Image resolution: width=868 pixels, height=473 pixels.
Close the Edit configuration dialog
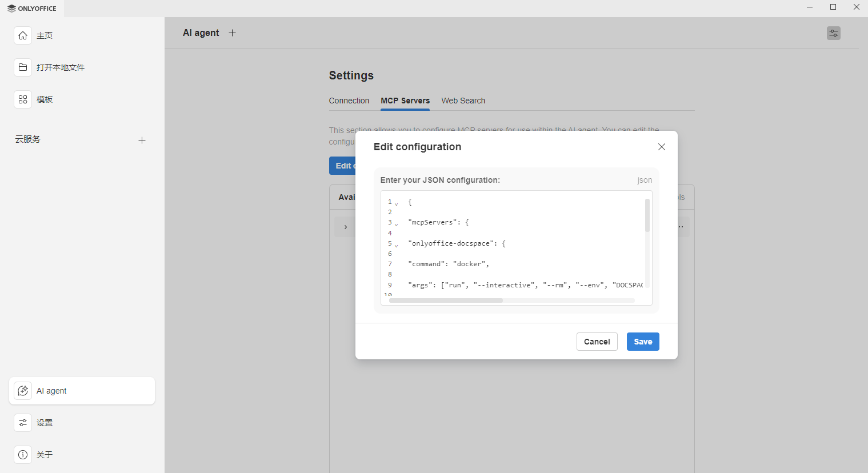coord(662,147)
